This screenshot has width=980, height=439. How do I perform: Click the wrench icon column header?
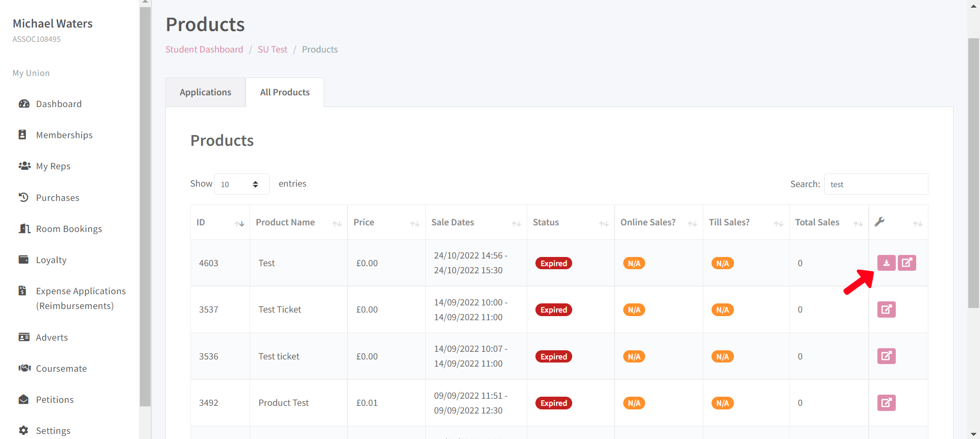879,222
